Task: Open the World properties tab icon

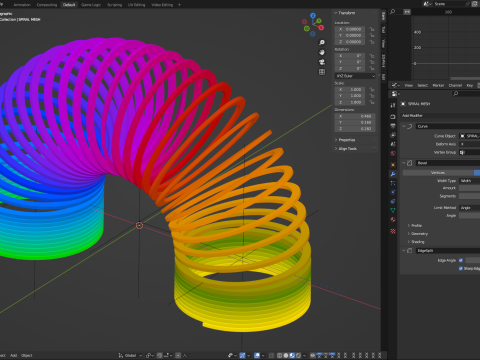Action: point(393,153)
